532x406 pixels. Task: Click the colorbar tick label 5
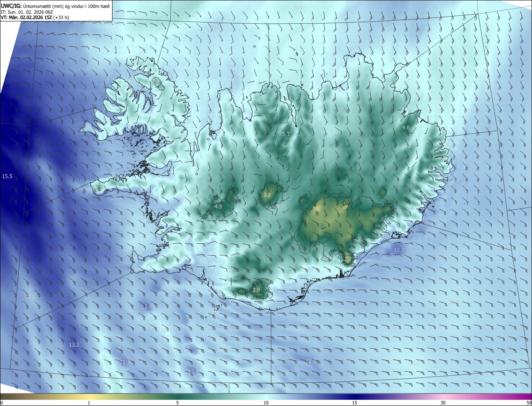point(177,403)
